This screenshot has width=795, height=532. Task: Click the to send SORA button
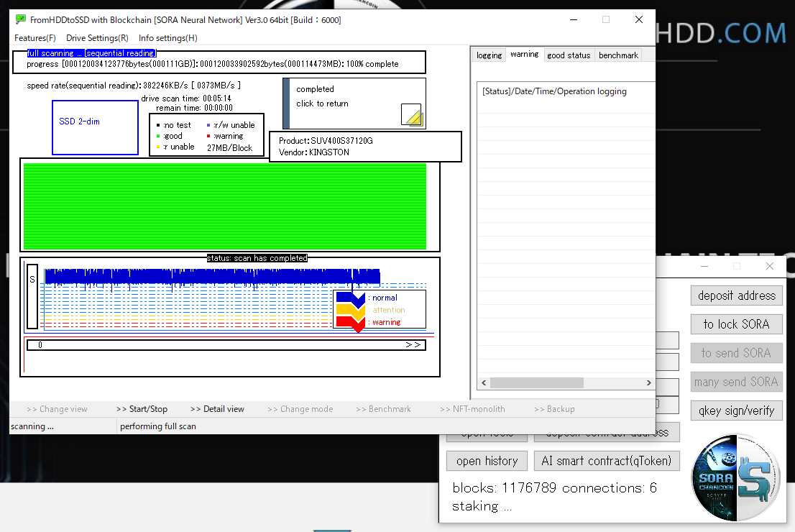tap(737, 353)
